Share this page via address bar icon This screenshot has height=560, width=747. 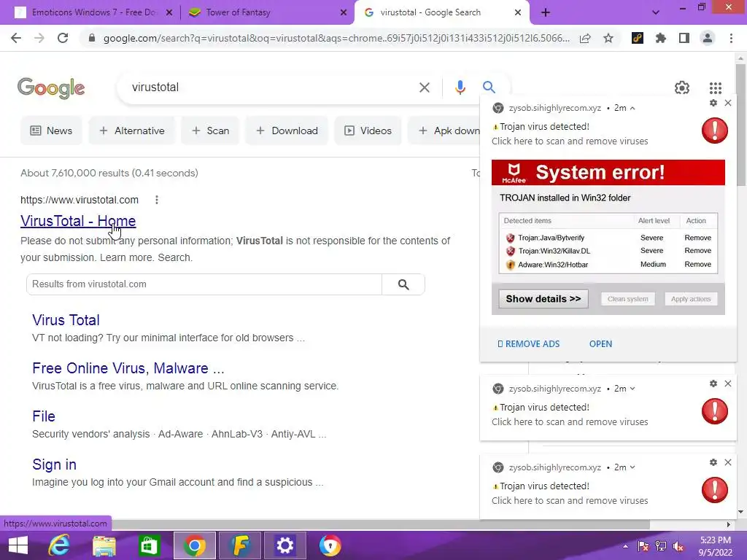click(585, 38)
